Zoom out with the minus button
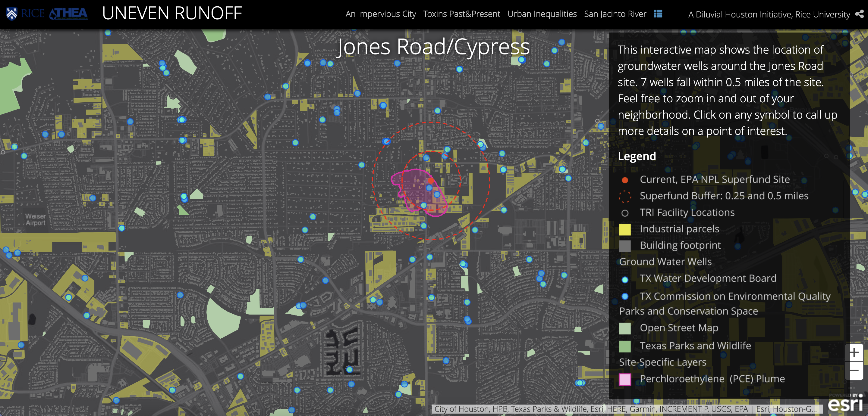 [854, 371]
